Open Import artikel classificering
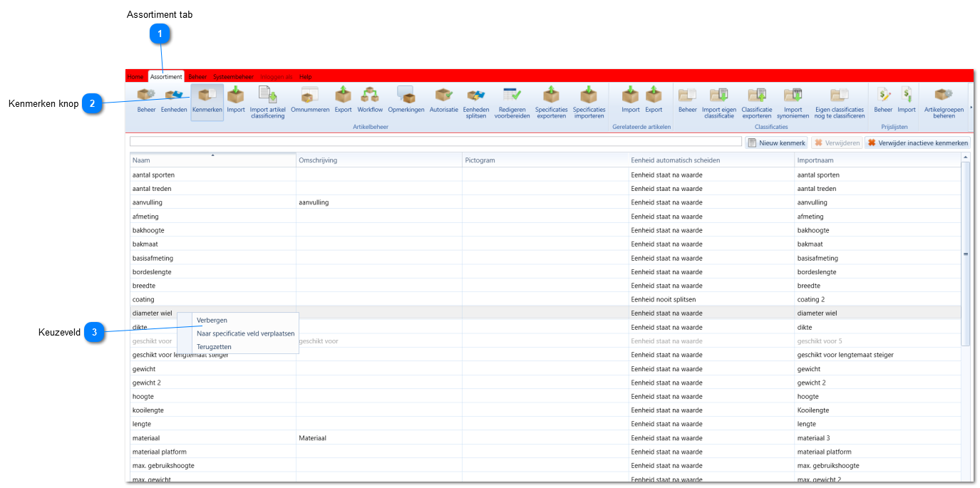980x488 pixels. (x=268, y=103)
